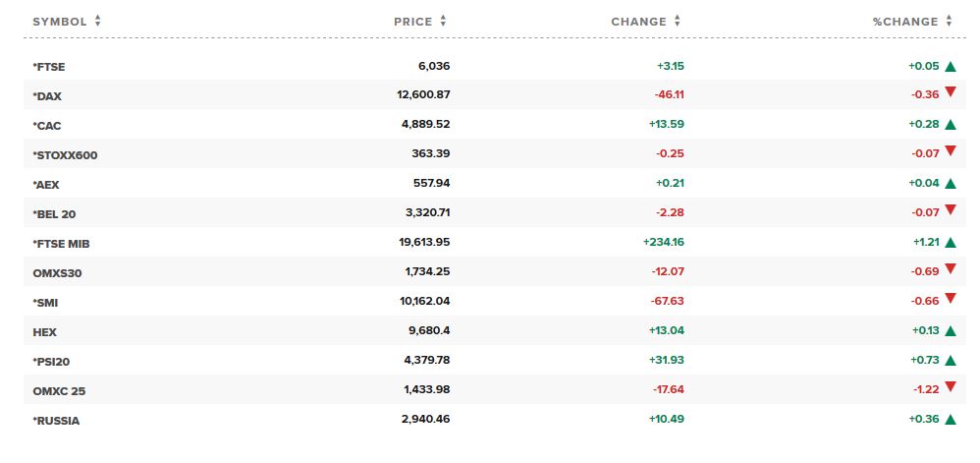Screen dimensions: 980x463
Task: Select the DAX price 12,600.87
Action: click(x=423, y=94)
